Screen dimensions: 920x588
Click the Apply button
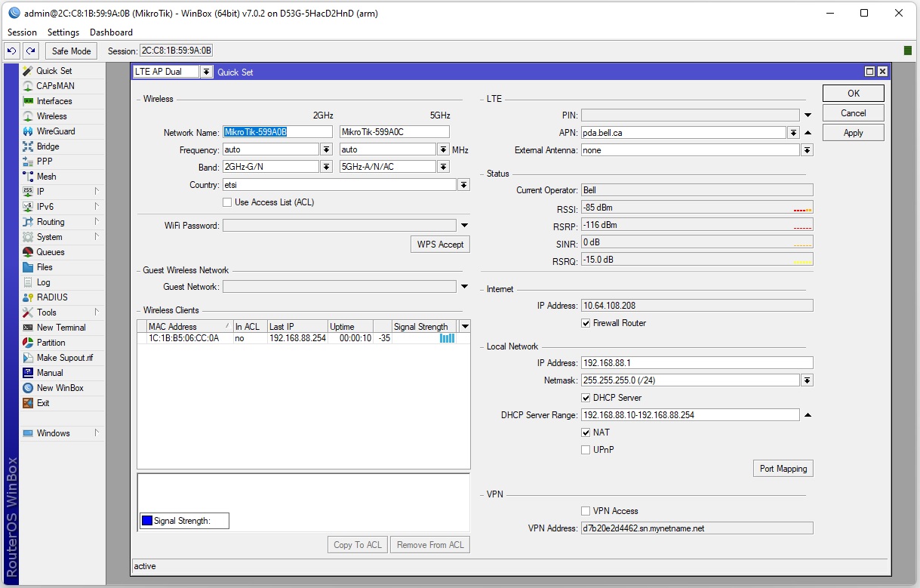(853, 133)
